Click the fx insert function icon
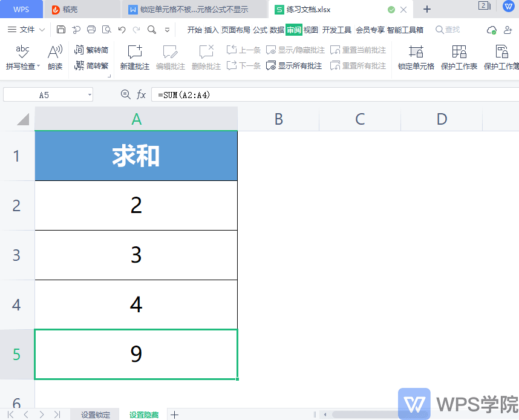This screenshot has width=519, height=420. coord(141,95)
